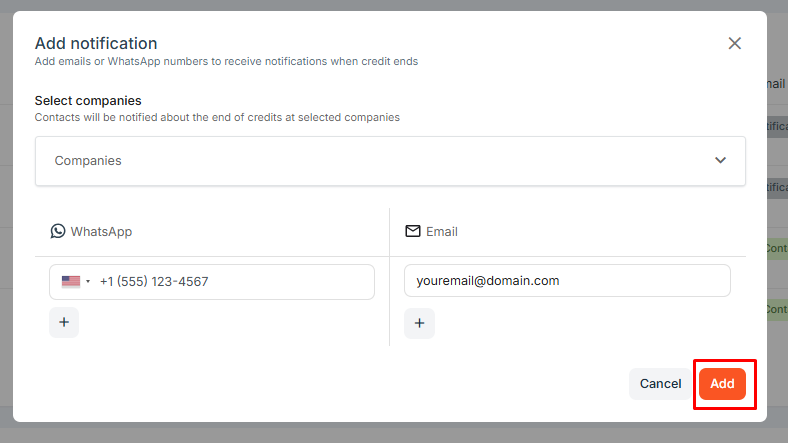The width and height of the screenshot is (788, 443).
Task: Click the orange Add button
Action: 722,384
